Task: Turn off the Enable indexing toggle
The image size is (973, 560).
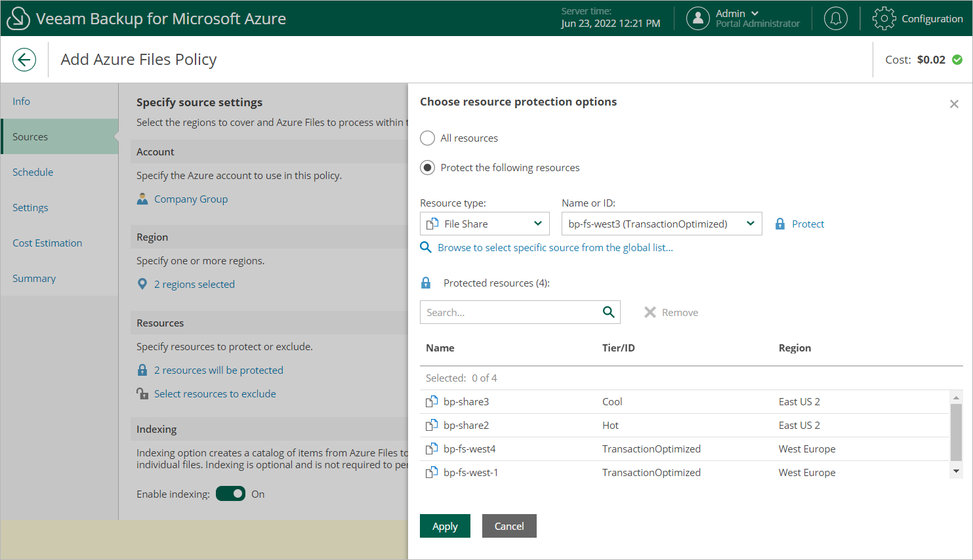Action: tap(230, 494)
